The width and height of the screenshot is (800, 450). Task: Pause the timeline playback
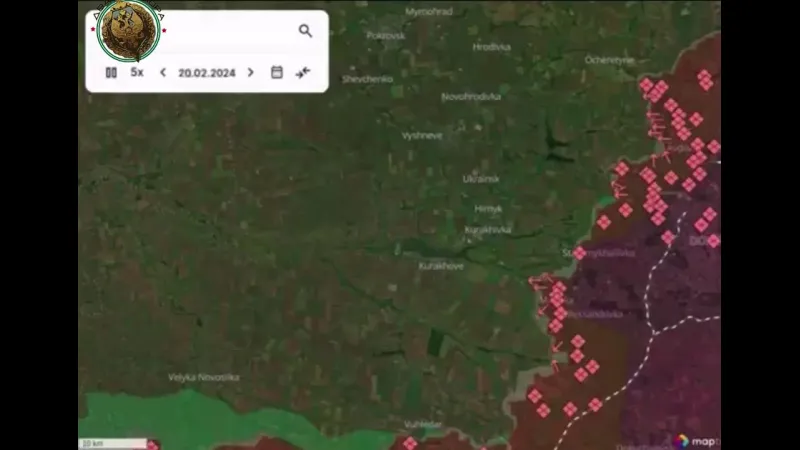point(111,72)
